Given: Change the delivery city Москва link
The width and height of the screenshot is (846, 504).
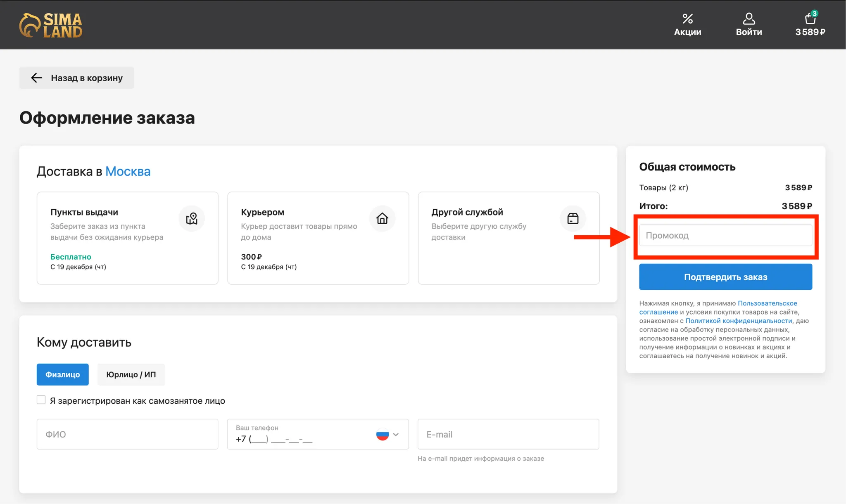Looking at the screenshot, I should pos(128,171).
